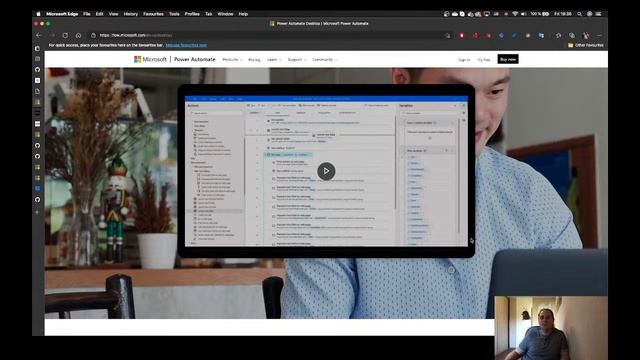This screenshot has height=360, width=640.
Task: Open the Edge collections icon
Action: coord(572,36)
